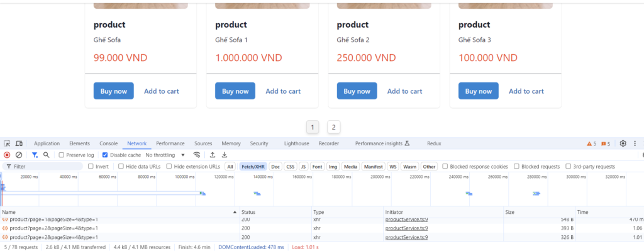Add Ghế Sofa 1 to cart
The width and height of the screenshot is (644, 251).
click(283, 91)
